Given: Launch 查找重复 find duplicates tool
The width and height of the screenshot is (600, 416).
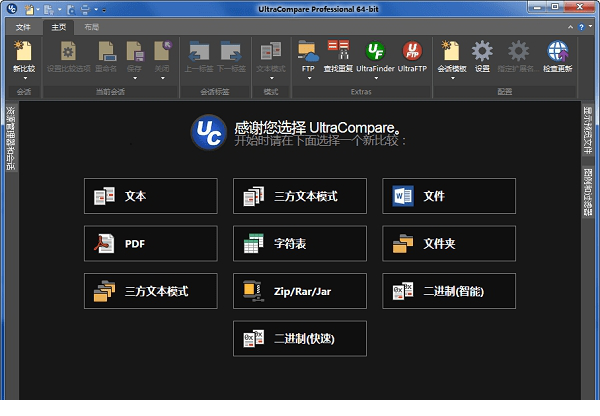Looking at the screenshot, I should 338,50.
